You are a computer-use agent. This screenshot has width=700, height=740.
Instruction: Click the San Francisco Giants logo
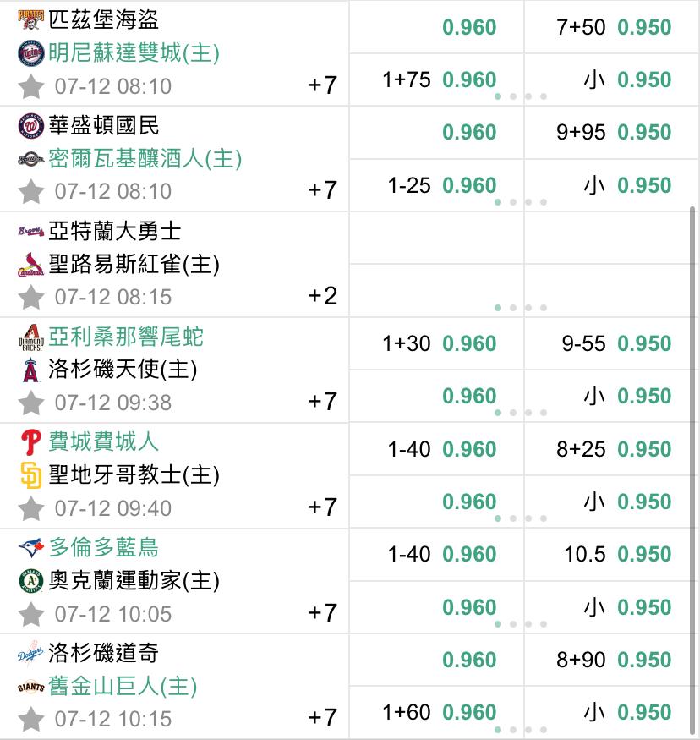[30, 687]
